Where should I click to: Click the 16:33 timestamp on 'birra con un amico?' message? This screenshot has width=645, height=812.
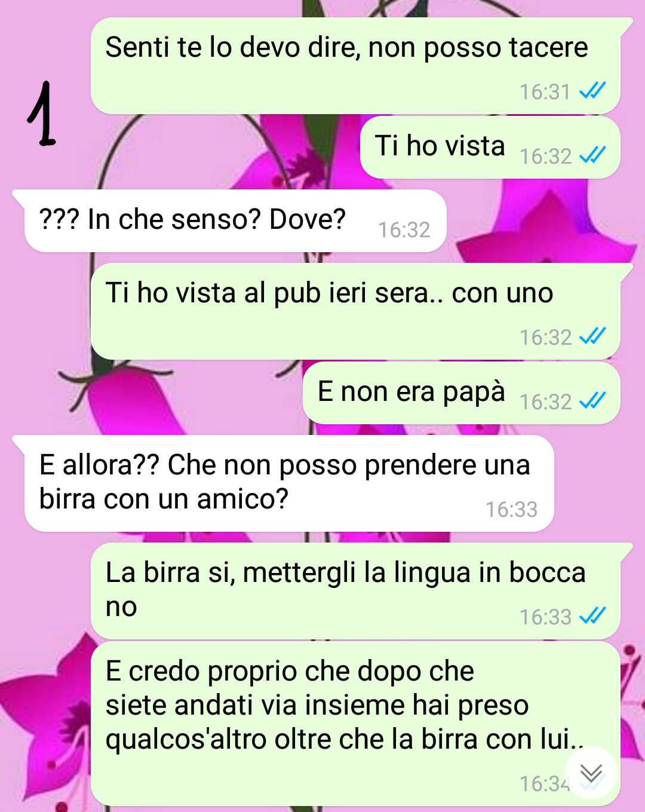pyautogui.click(x=512, y=509)
